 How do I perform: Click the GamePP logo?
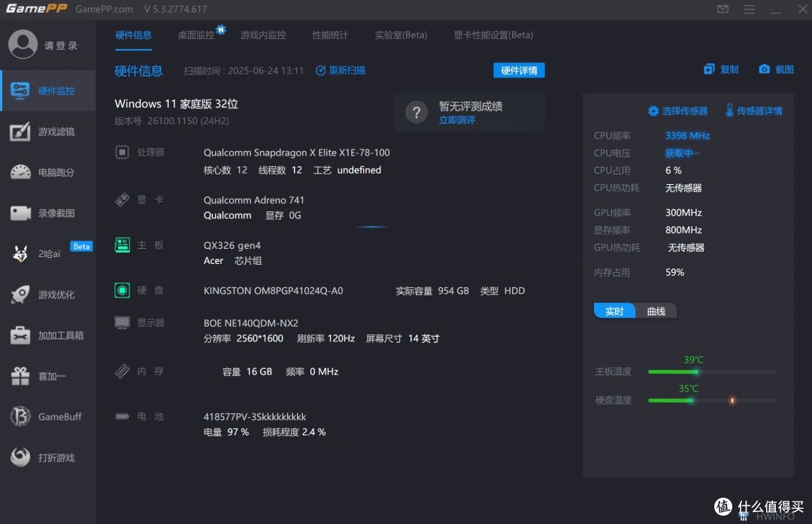(37, 9)
